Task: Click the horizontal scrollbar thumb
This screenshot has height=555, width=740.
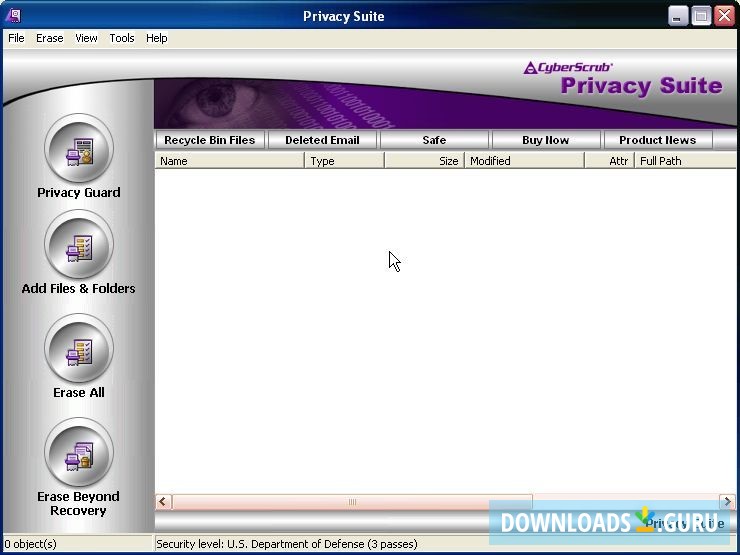Action: tap(352, 502)
